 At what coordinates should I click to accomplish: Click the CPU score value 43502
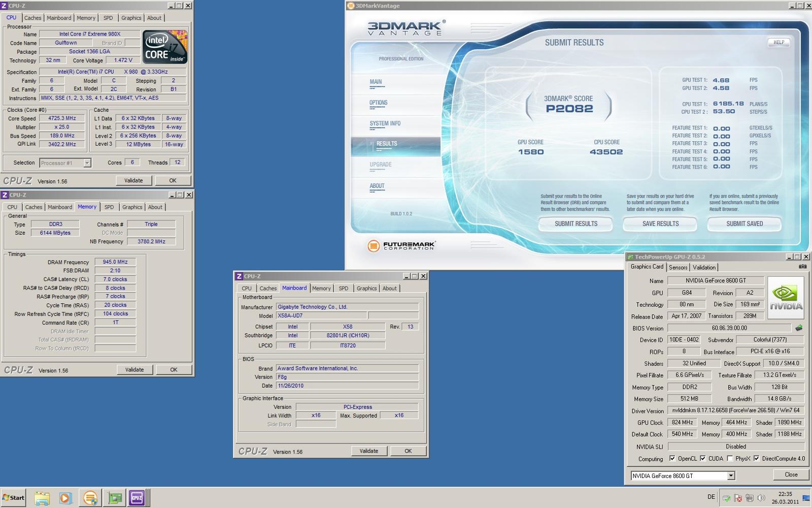coord(606,152)
